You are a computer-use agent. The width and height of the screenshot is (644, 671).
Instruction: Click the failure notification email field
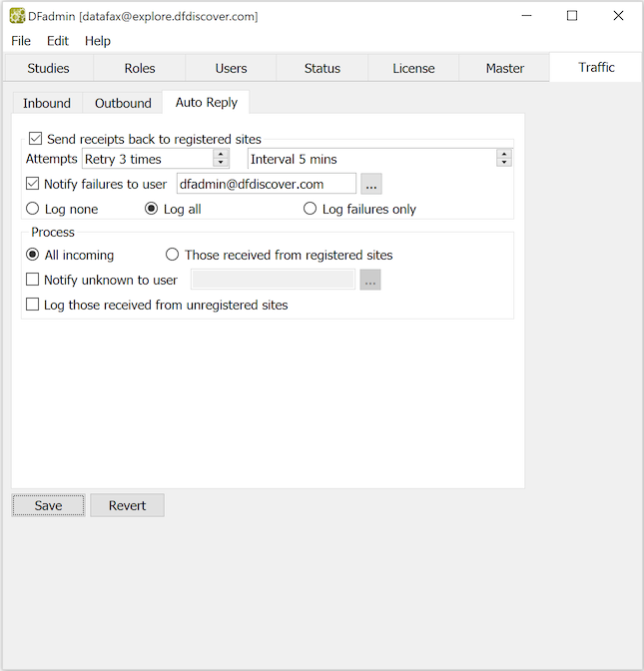pos(266,184)
